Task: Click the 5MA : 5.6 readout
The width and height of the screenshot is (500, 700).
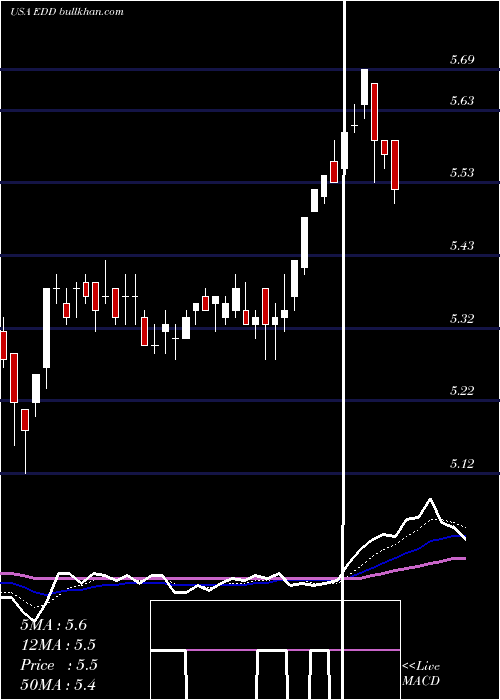Action: [x=54, y=625]
